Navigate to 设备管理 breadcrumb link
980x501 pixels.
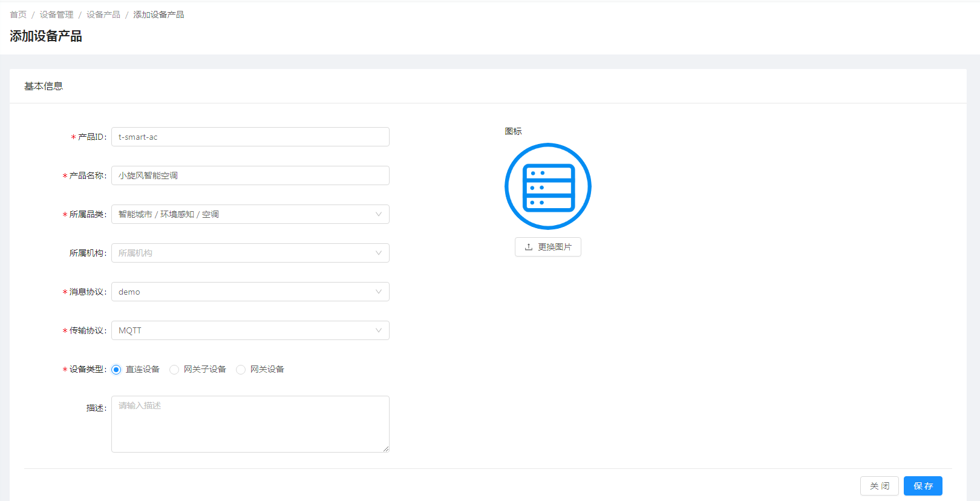coord(56,15)
